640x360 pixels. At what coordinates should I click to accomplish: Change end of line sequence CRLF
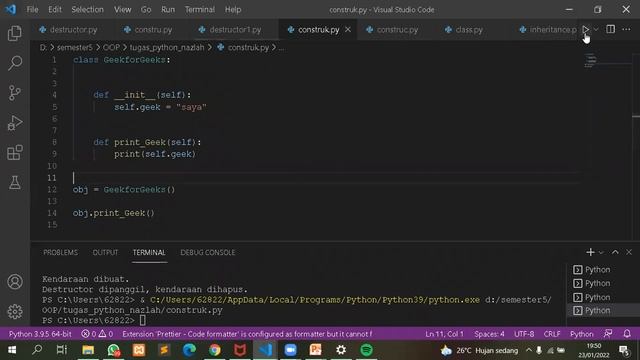[552, 334]
